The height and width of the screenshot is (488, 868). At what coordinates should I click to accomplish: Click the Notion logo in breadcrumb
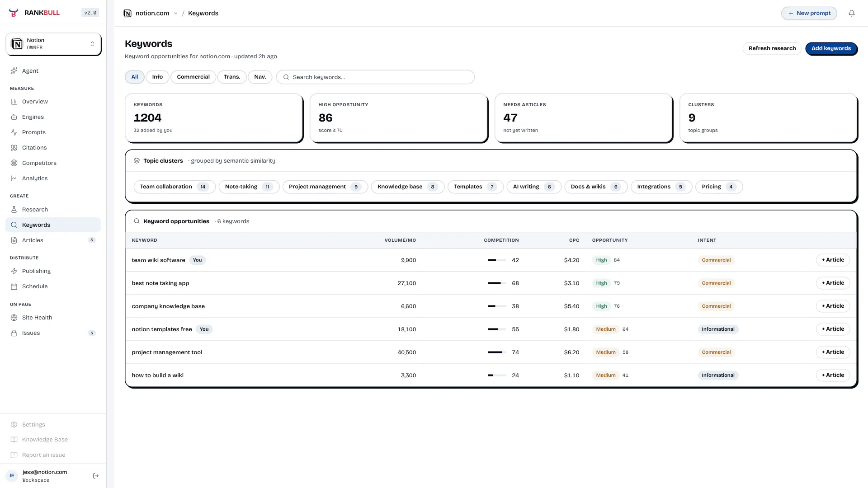pyautogui.click(x=127, y=13)
